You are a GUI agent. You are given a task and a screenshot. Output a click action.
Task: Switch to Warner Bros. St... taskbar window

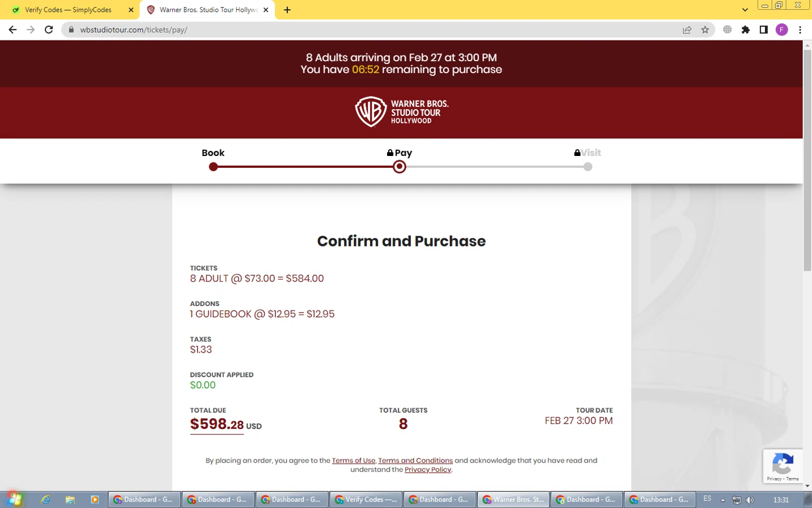tap(513, 500)
